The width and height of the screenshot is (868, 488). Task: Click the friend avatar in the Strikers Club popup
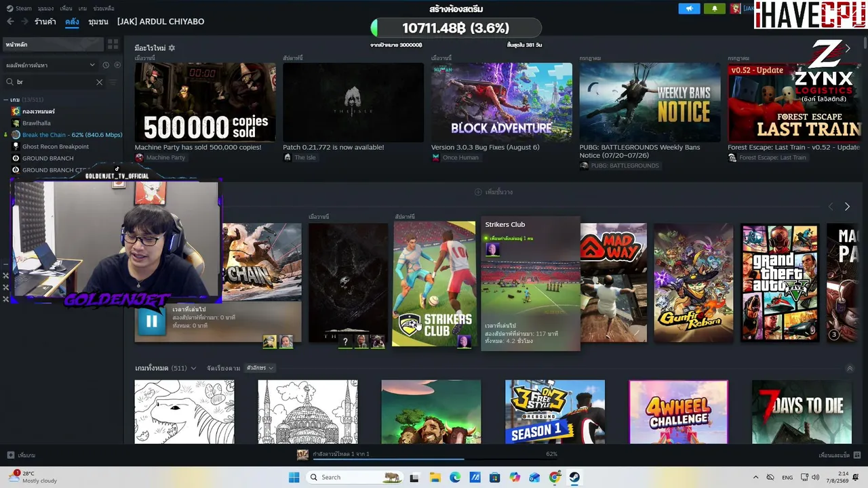click(492, 249)
